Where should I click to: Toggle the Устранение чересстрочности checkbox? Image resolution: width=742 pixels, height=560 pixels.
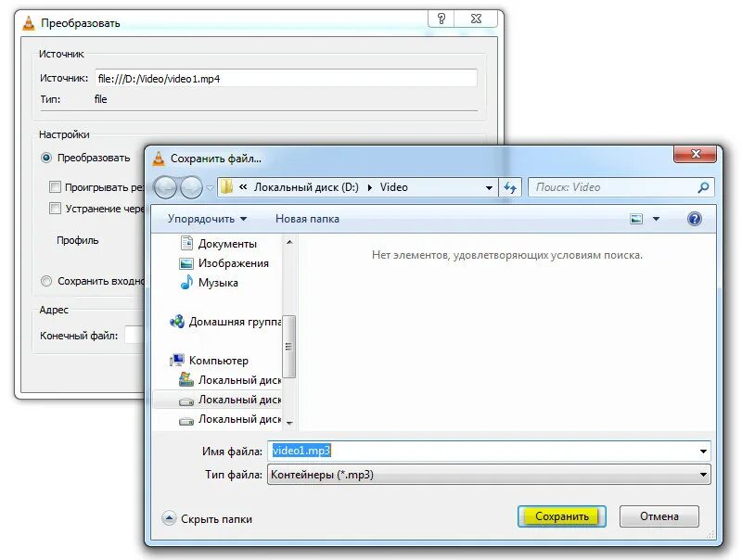click(x=55, y=208)
